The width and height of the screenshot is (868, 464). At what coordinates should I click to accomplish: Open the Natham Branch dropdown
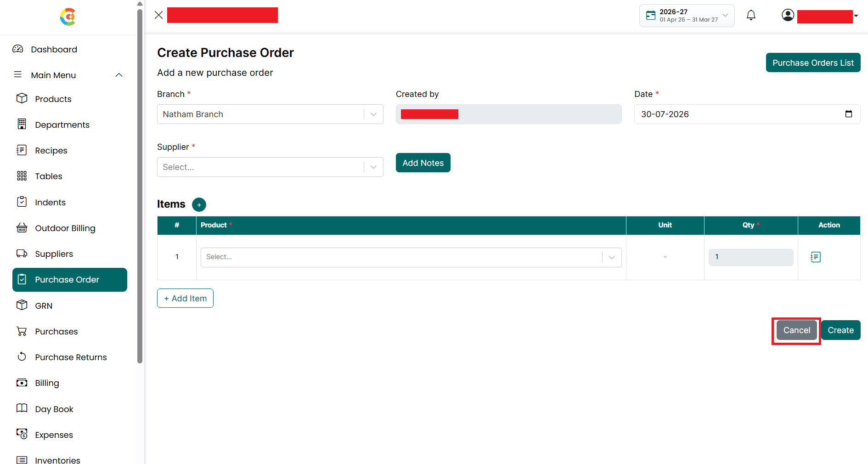[270, 114]
